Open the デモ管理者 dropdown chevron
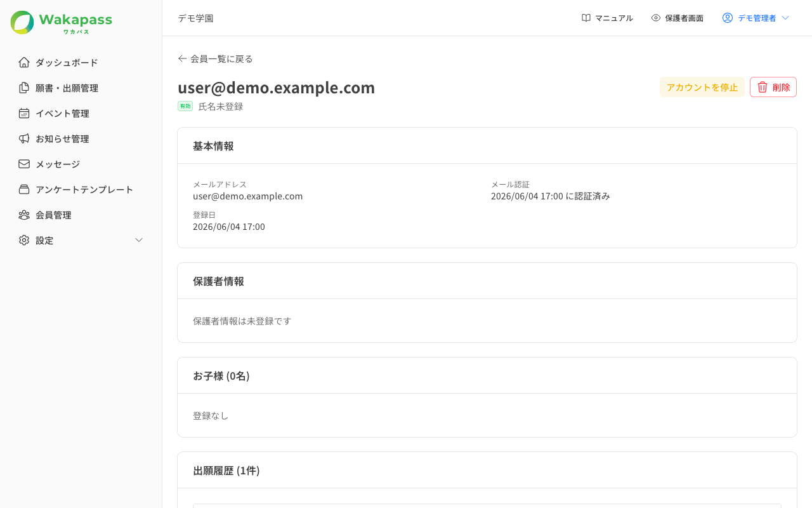The width and height of the screenshot is (812, 508). [785, 18]
